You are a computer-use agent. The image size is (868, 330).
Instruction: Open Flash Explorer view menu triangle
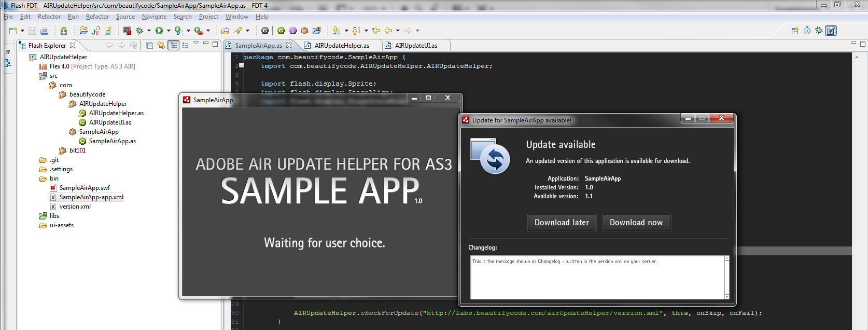tap(196, 44)
